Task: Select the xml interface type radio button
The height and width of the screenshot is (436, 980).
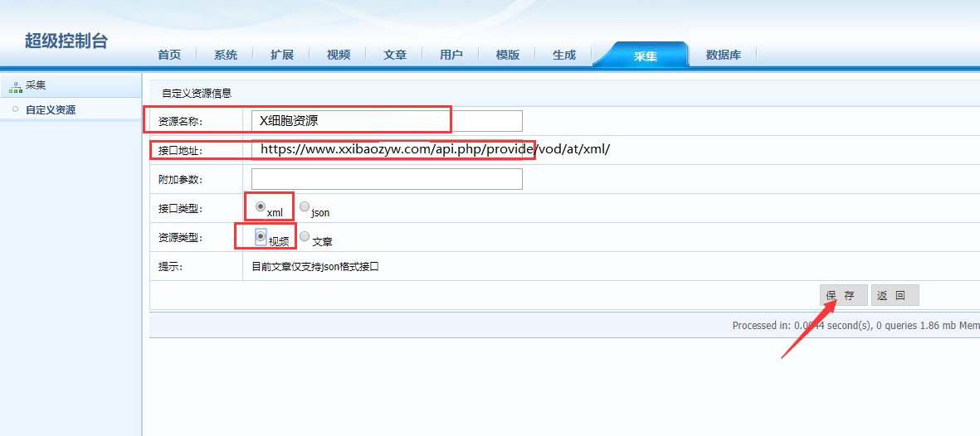Action: click(261, 206)
